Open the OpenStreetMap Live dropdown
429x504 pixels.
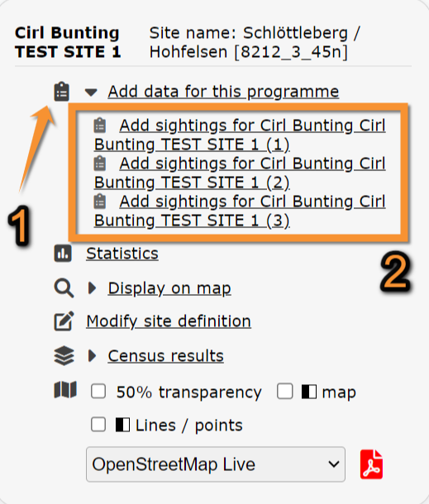pos(216,464)
